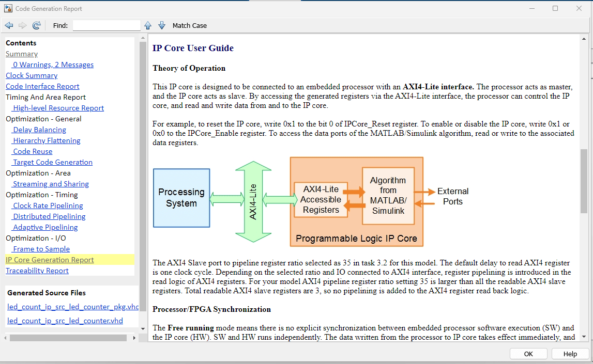Open the Code Interface Report link
The width and height of the screenshot is (593, 364).
42,86
